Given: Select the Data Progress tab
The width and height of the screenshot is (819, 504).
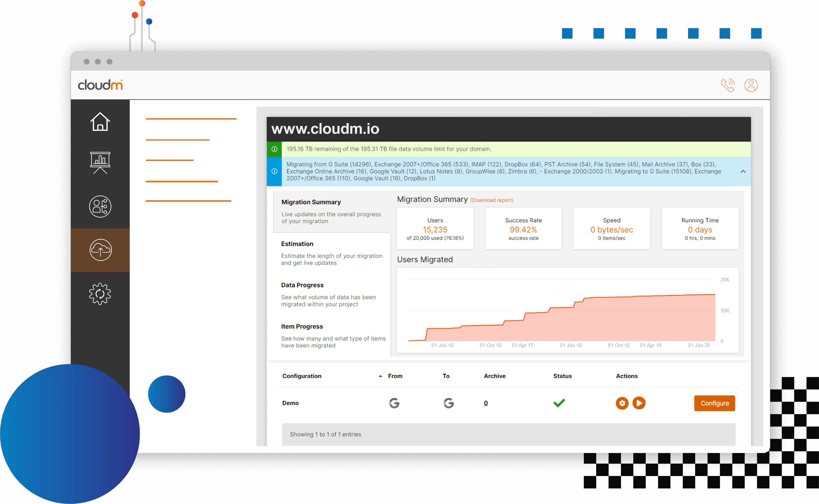Looking at the screenshot, I should 332,294.
